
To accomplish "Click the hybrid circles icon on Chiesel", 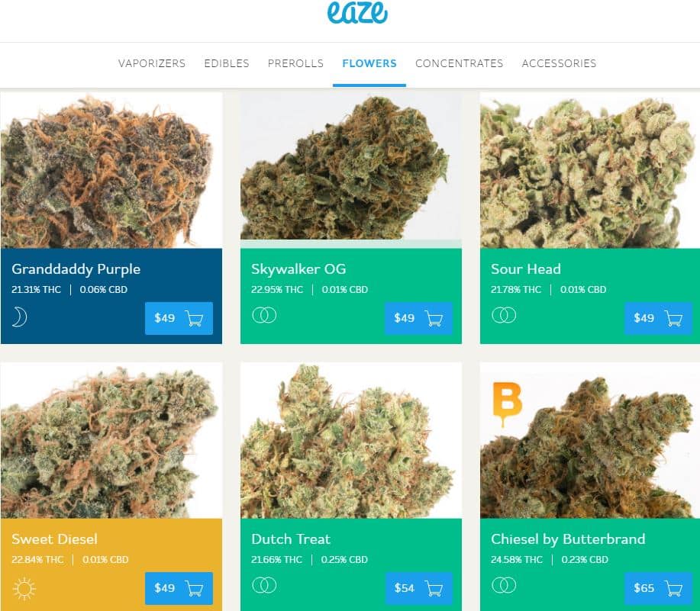I will 504,585.
